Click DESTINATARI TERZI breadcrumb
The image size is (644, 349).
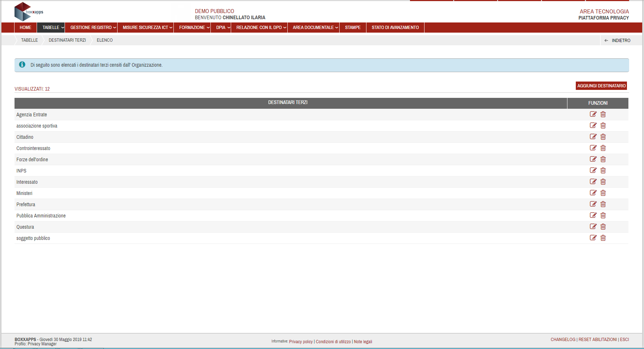(x=67, y=40)
